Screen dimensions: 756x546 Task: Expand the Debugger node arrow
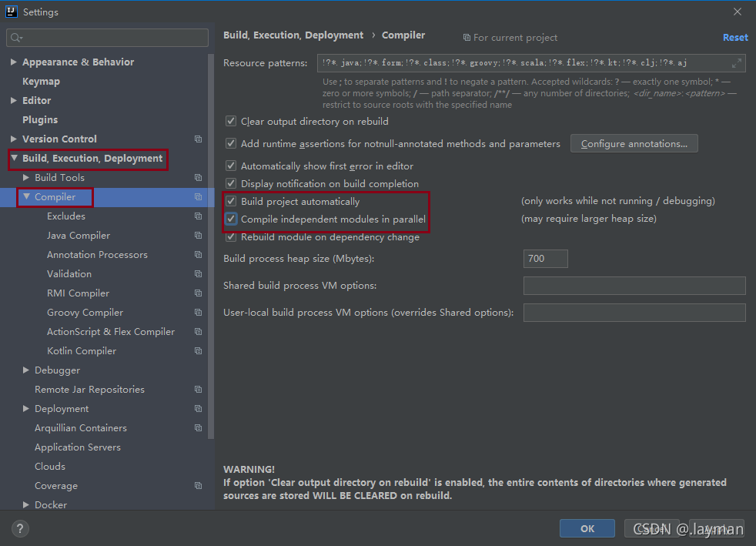coord(26,370)
